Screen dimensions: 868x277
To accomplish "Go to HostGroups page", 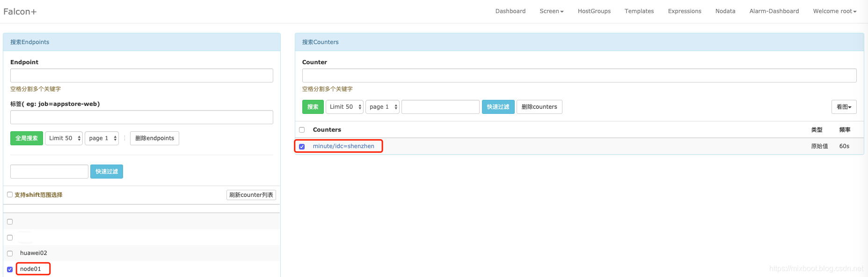I will click(x=594, y=11).
